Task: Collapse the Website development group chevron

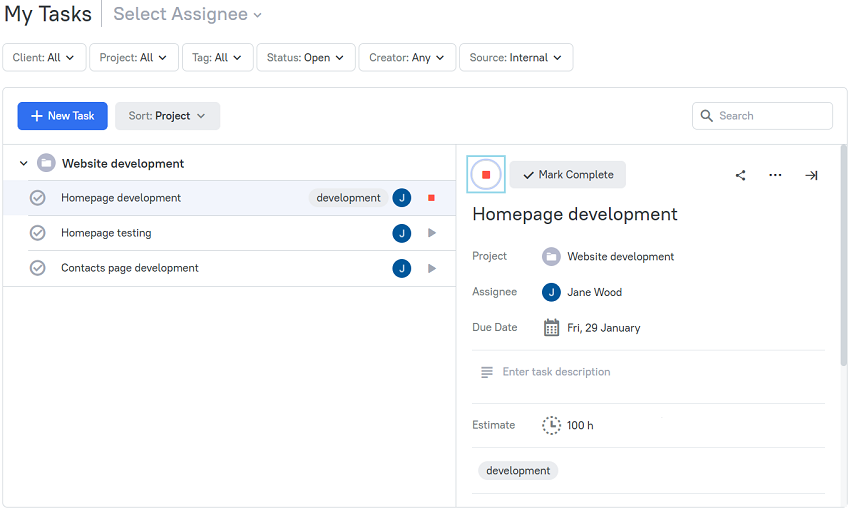Action: [23, 163]
